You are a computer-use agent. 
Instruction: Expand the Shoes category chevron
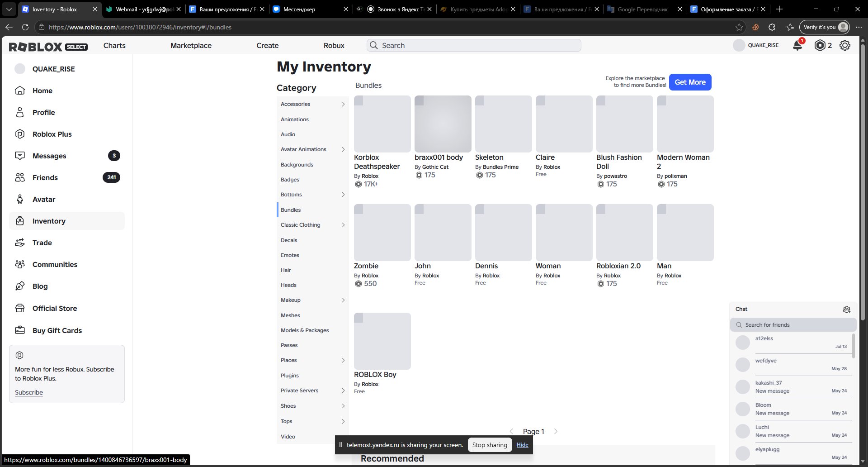(x=343, y=406)
